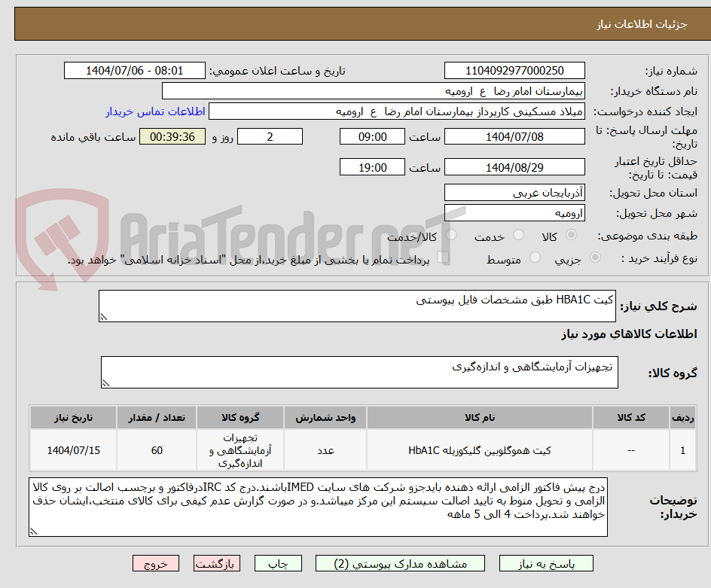
Task: Select the 'کالا' radio button
Action: click(x=572, y=235)
